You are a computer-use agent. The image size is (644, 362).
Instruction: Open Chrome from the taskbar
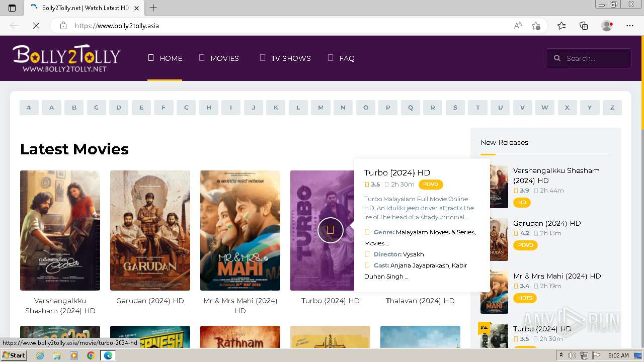pyautogui.click(x=91, y=355)
